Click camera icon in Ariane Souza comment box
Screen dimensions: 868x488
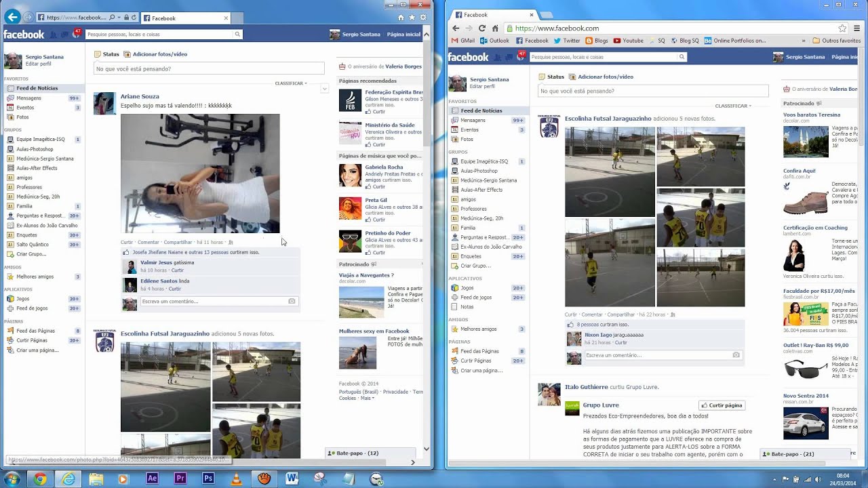[292, 301]
